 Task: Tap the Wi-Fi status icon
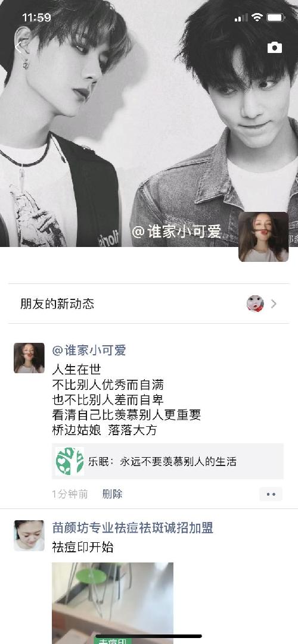(257, 17)
